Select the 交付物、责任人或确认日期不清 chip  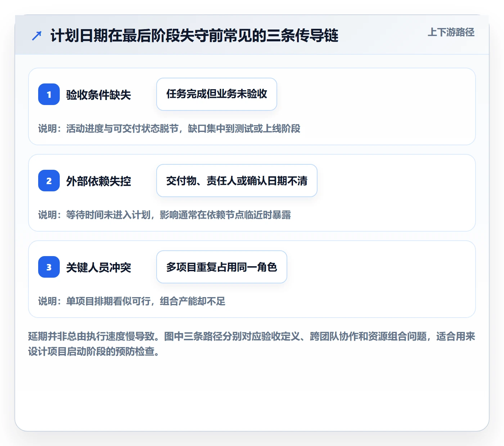tap(237, 181)
